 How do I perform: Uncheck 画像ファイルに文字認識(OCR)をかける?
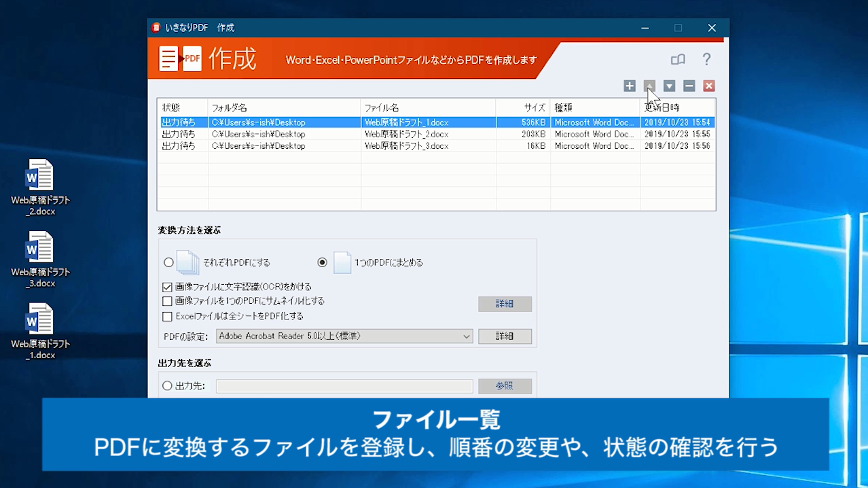point(168,287)
